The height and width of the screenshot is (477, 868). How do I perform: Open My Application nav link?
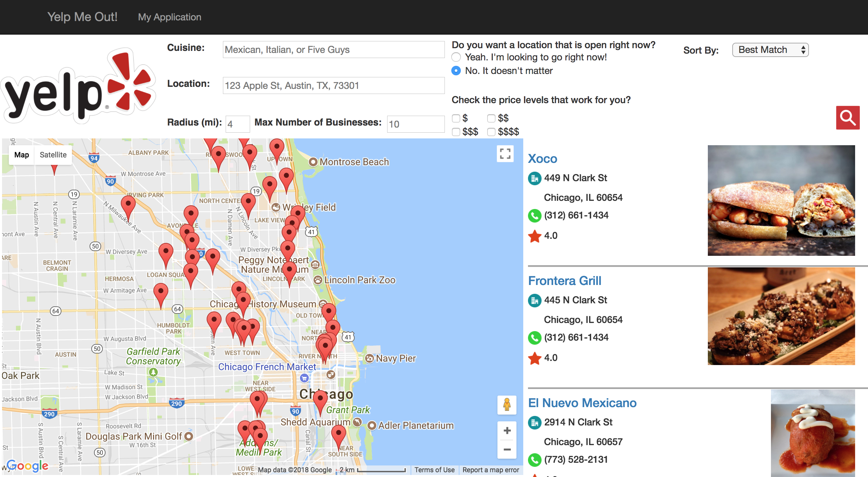point(169,17)
